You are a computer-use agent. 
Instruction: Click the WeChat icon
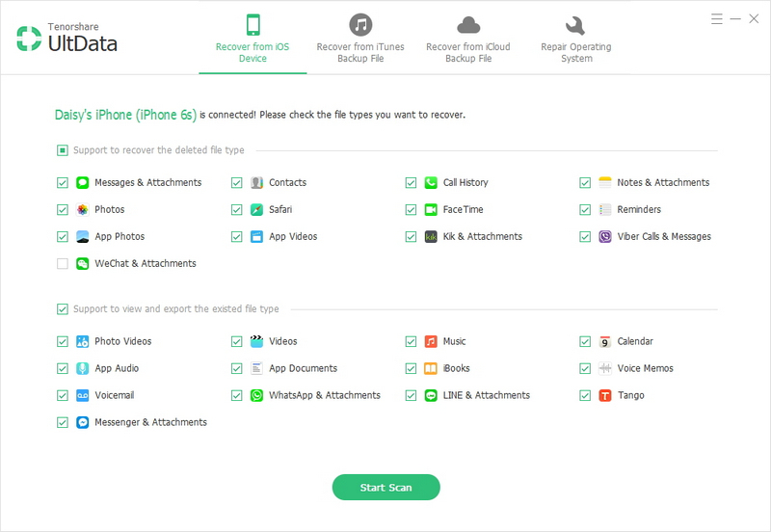[x=82, y=264]
